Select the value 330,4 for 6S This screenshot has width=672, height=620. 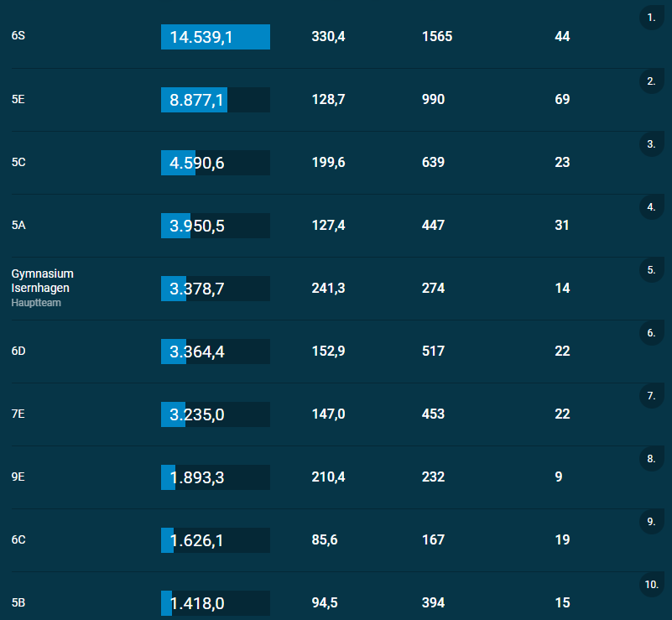tap(328, 36)
